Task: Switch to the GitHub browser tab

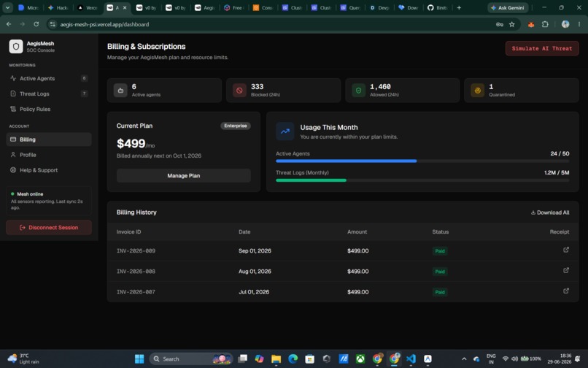Action: pyautogui.click(x=437, y=7)
